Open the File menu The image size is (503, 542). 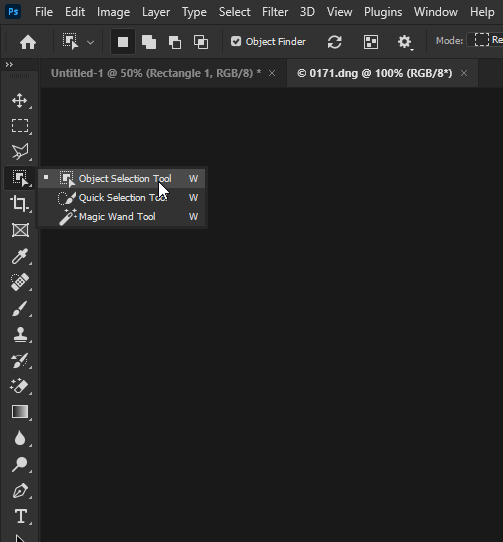(44, 12)
